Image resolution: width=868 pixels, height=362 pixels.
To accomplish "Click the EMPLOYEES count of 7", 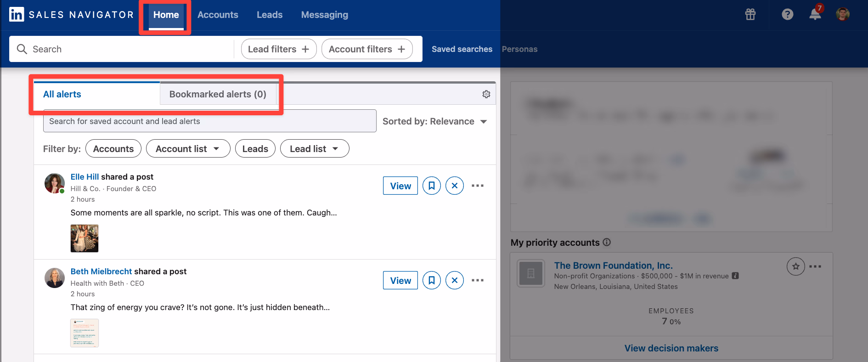I will pyautogui.click(x=665, y=321).
